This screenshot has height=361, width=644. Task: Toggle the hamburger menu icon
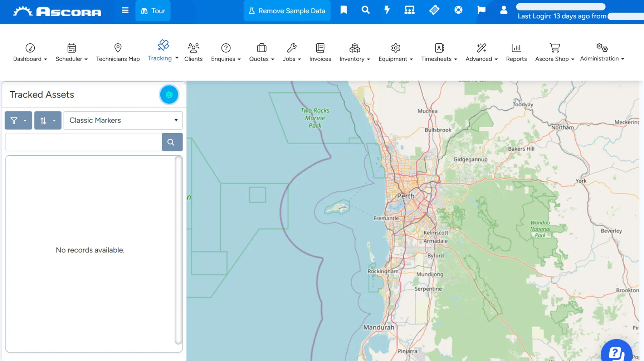click(x=125, y=10)
